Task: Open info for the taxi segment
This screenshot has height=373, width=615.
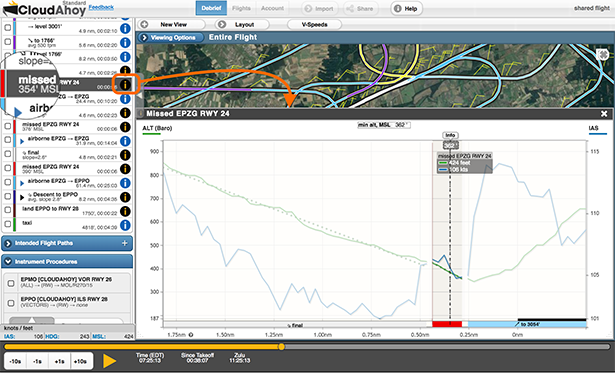Action: coord(125,225)
